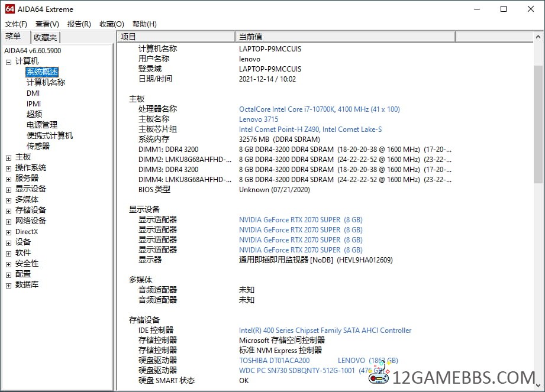
Task: Open the Lenovo 3715 motherboard link
Action: [x=259, y=119]
